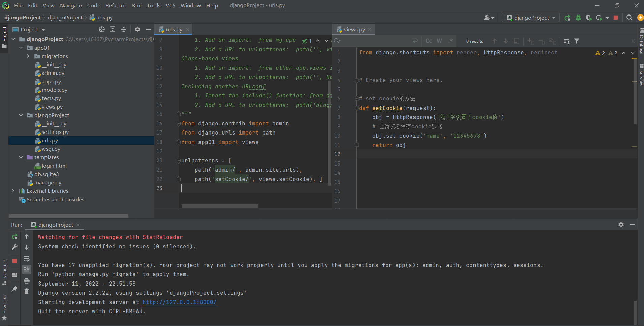Screen dimensions: 644x326
Task: Open the File menu
Action: coord(18,5)
